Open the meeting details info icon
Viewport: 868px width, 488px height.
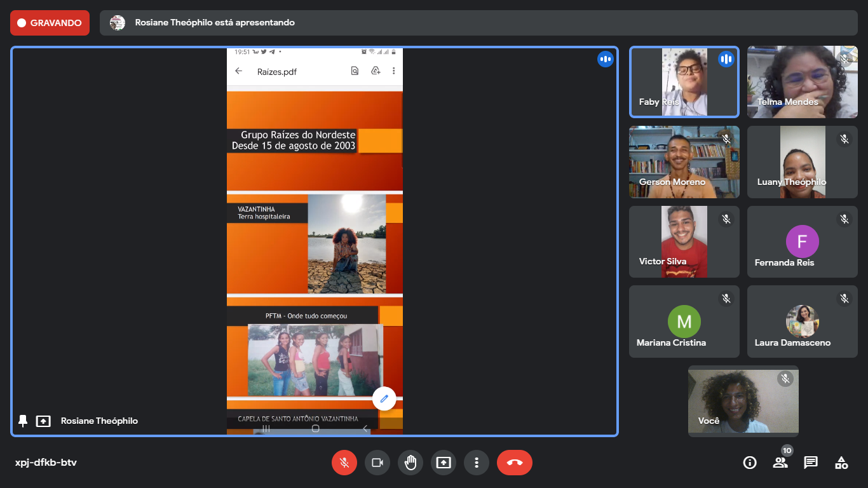750,463
